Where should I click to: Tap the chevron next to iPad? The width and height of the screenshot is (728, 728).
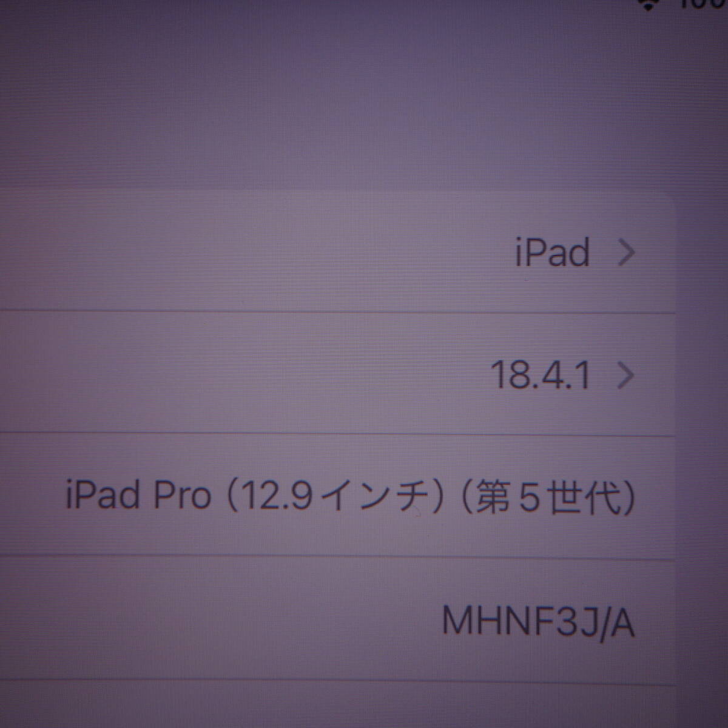coord(625,253)
